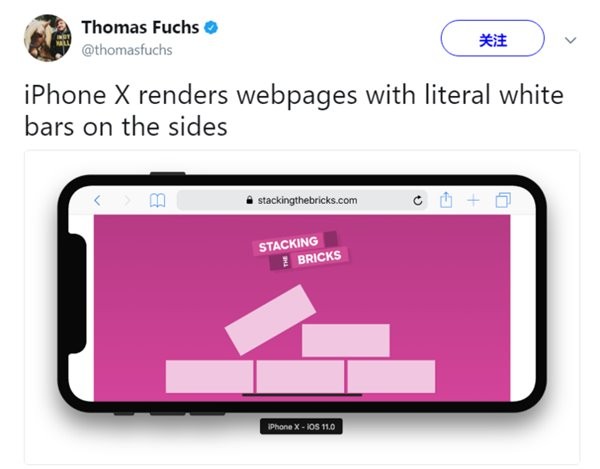Click the 关注 follow button

[x=492, y=39]
